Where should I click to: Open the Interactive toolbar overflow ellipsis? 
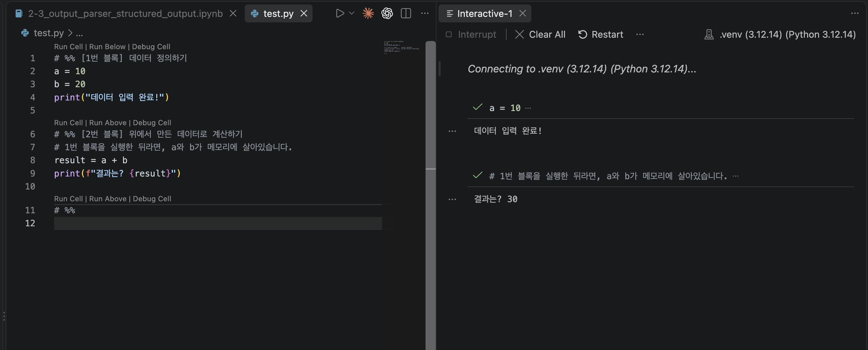coord(640,34)
